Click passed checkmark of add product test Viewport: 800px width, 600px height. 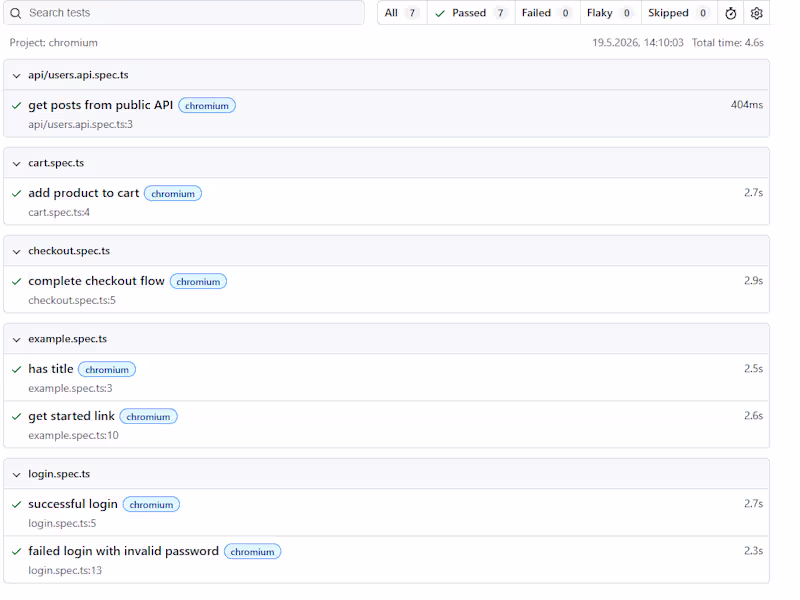(16, 193)
